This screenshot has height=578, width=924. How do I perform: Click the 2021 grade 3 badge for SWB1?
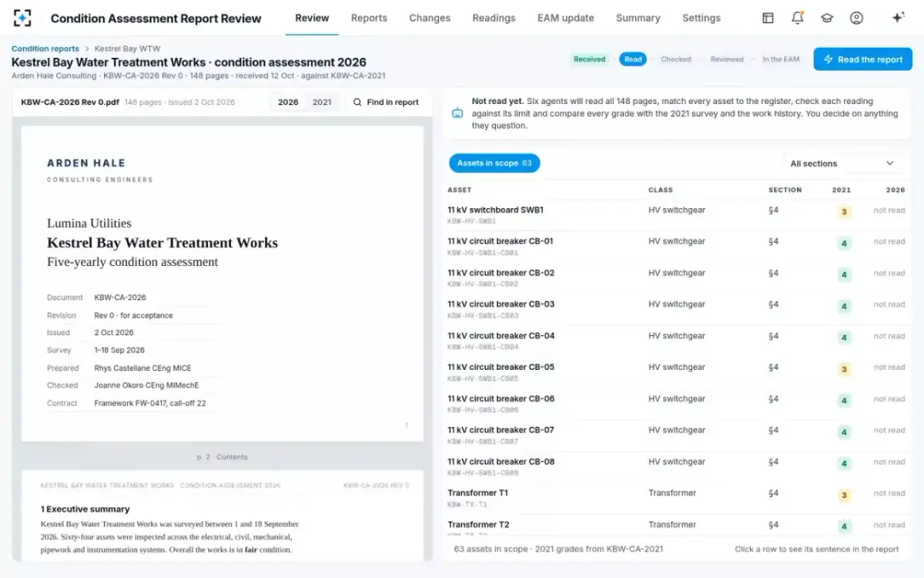pyautogui.click(x=844, y=212)
